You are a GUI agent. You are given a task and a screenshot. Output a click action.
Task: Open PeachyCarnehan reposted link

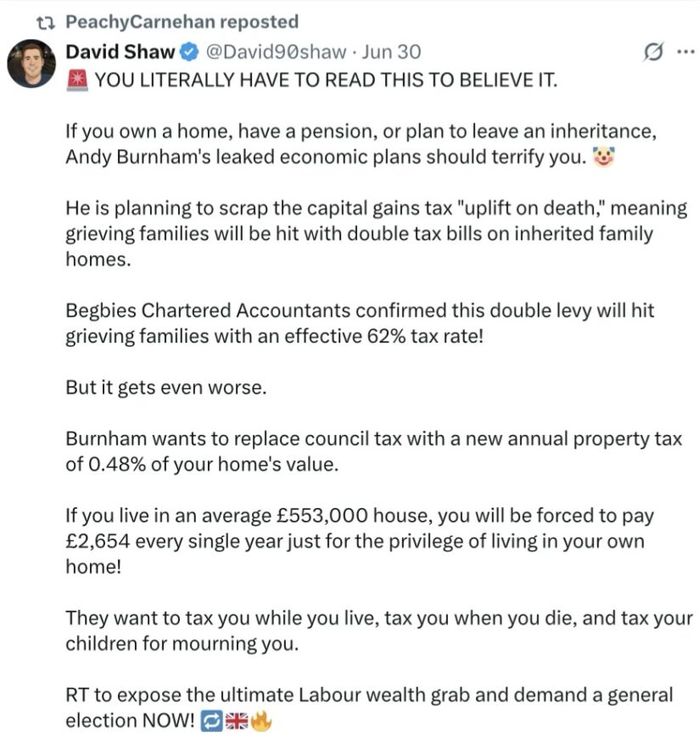point(182,22)
